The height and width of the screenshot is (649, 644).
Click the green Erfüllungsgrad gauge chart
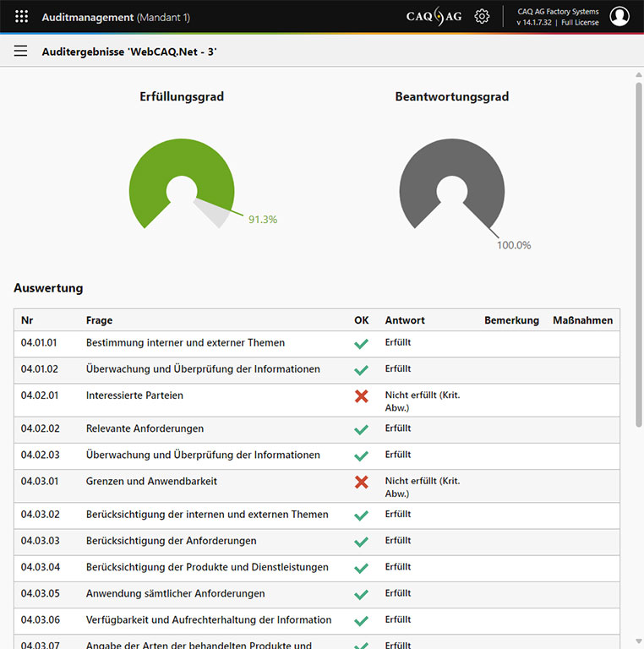pyautogui.click(x=182, y=183)
